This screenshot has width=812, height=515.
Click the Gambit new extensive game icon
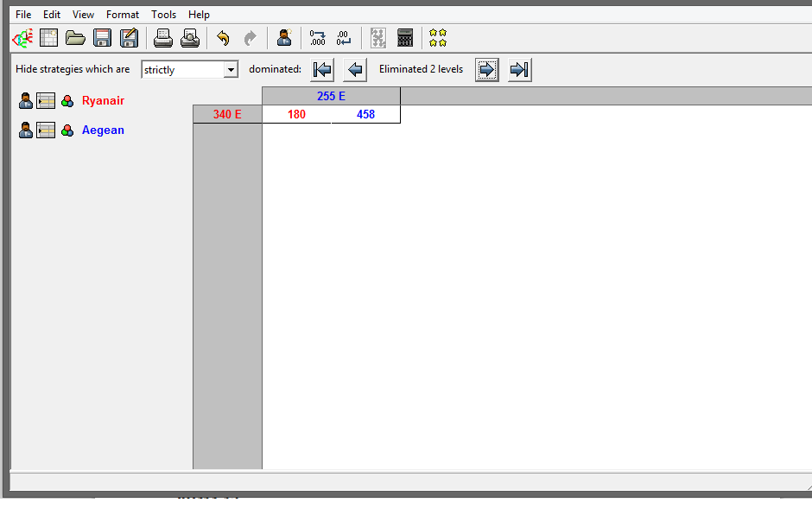(x=22, y=38)
